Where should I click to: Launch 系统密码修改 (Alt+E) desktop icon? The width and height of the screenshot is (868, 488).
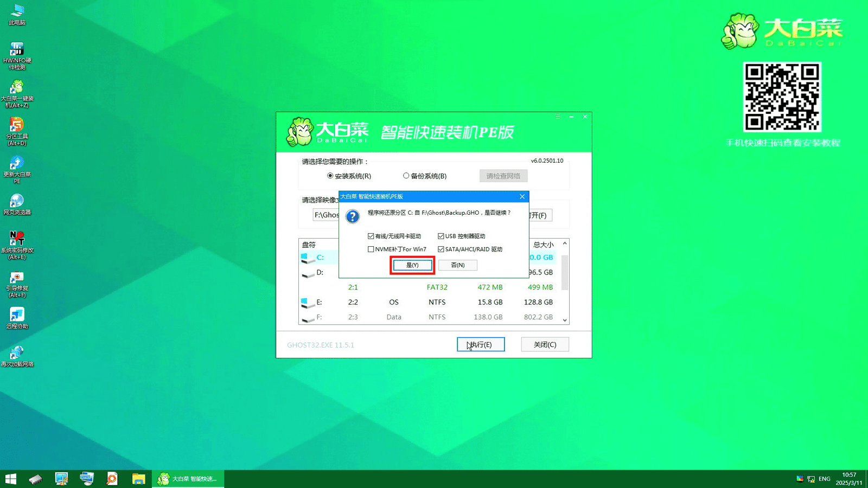tap(17, 246)
